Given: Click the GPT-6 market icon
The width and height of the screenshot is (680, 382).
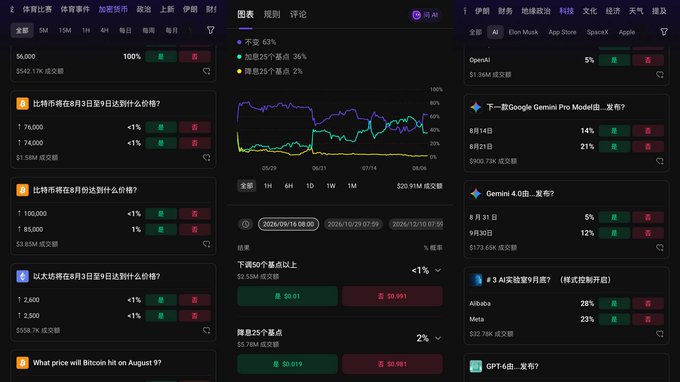Looking at the screenshot, I should [476, 366].
